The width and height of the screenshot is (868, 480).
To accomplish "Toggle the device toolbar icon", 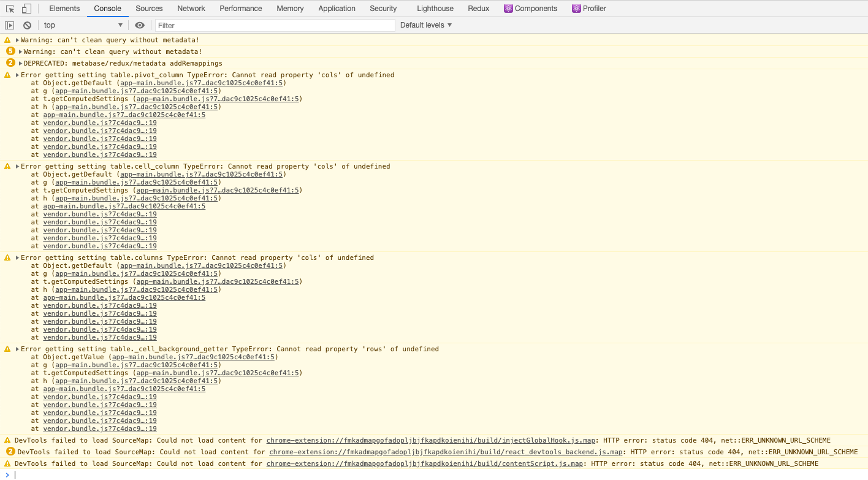I will [26, 9].
